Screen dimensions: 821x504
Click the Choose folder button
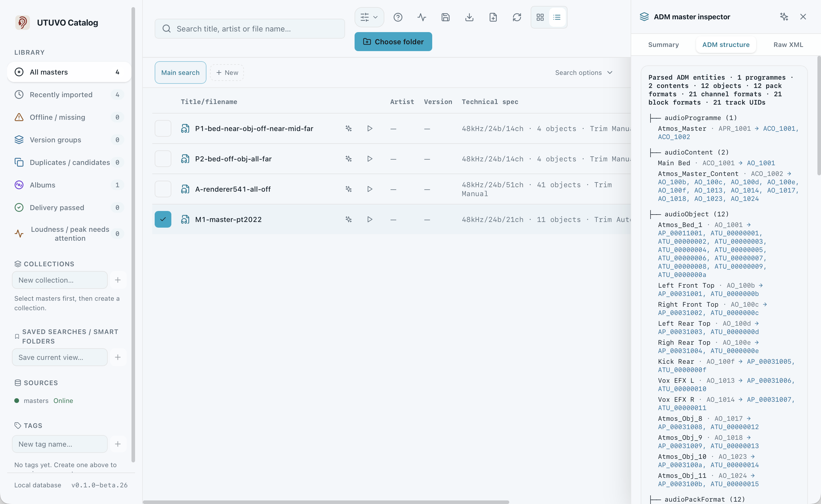point(393,42)
